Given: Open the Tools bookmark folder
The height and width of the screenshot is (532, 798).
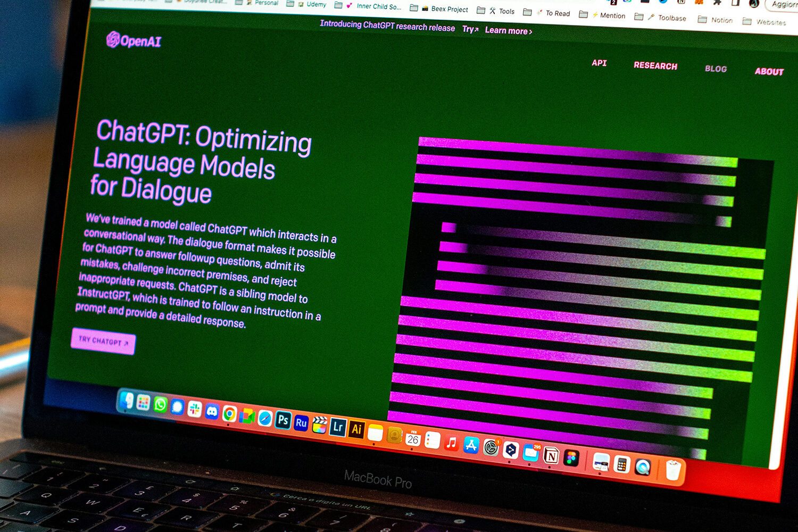Looking at the screenshot, I should (496, 11).
